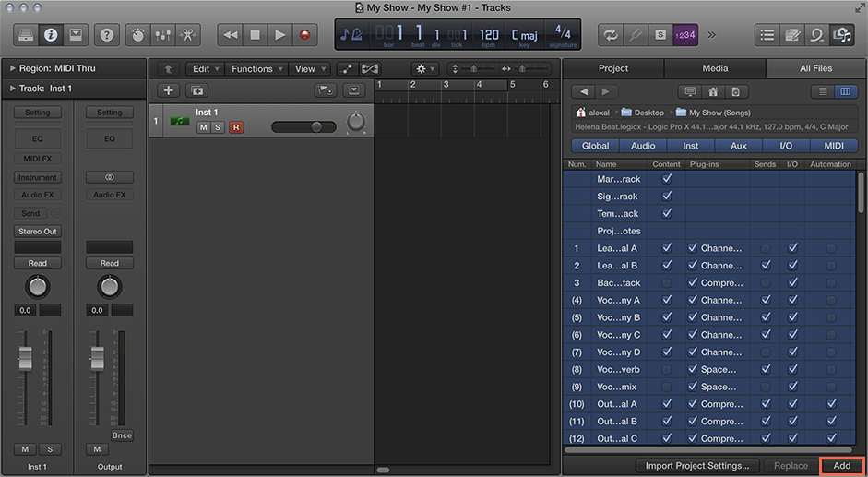868x477 pixels.
Task: Solo Inst 1 track in header
Action: [x=218, y=127]
